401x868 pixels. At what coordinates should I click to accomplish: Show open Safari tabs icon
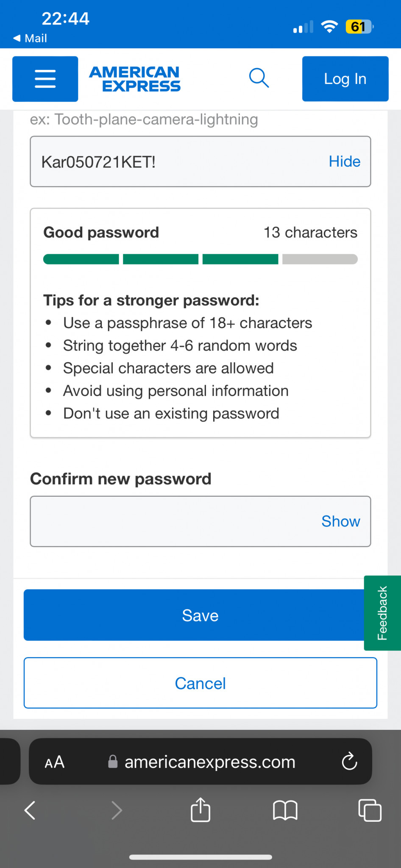(x=370, y=810)
